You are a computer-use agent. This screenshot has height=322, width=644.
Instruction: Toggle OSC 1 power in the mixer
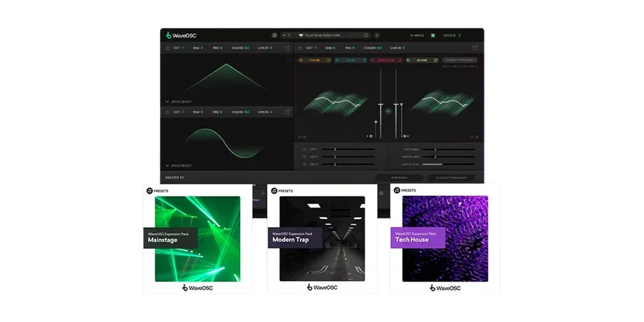click(x=304, y=150)
